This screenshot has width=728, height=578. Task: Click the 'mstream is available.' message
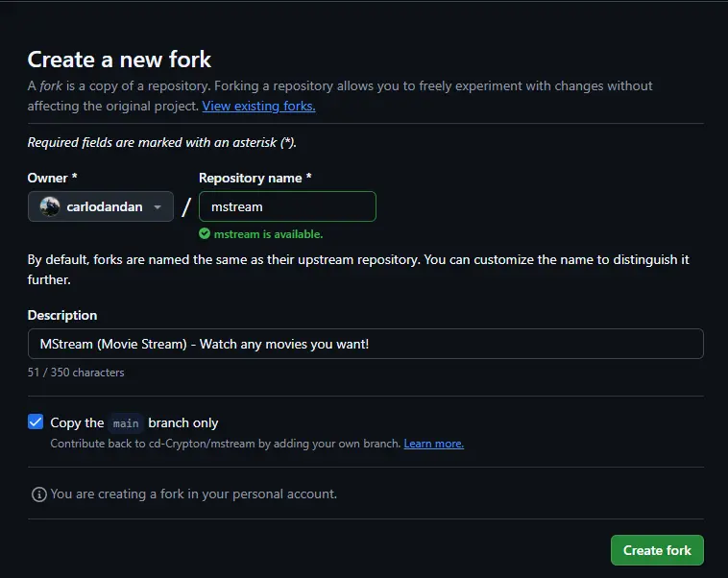tap(268, 234)
